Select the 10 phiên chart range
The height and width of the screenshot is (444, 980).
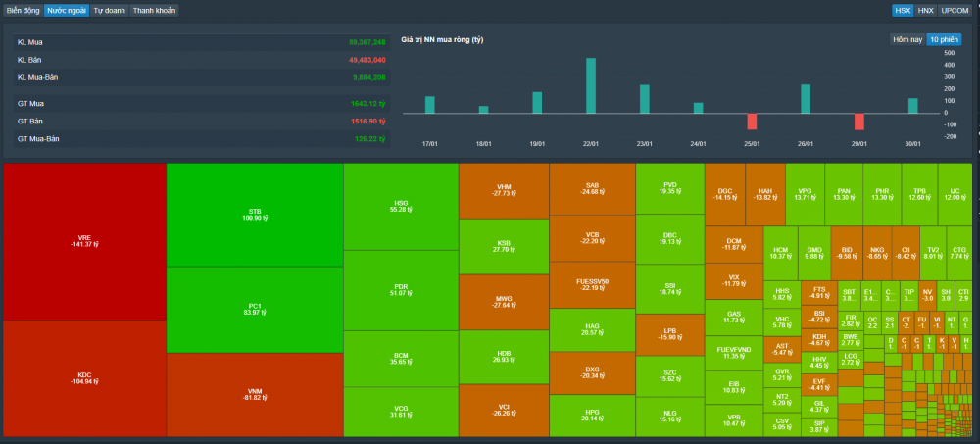pos(944,39)
